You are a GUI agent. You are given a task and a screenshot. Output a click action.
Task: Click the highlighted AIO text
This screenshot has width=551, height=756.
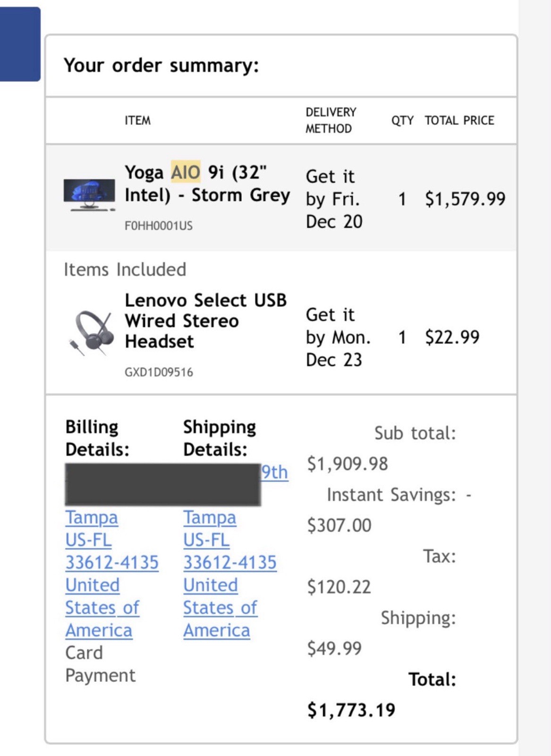(186, 172)
